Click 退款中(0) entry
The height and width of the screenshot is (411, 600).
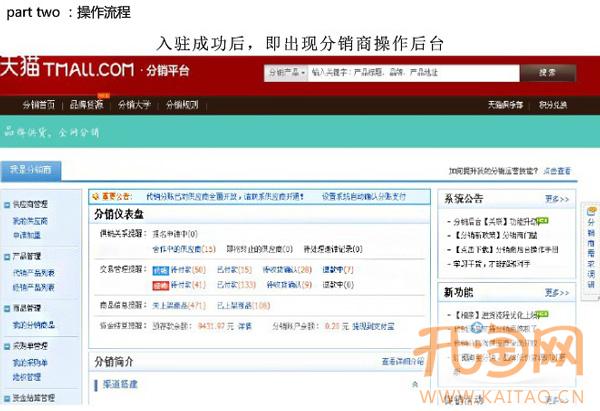[338, 285]
